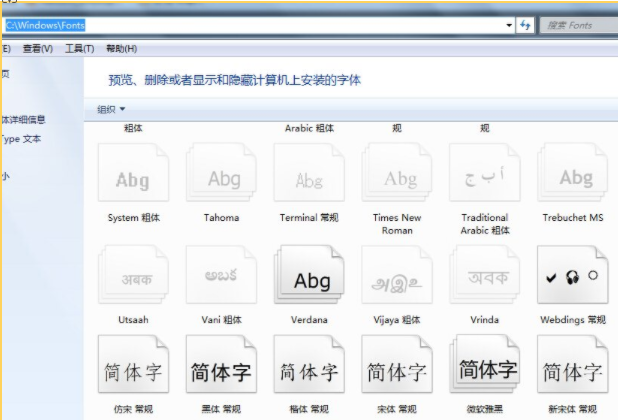Screen dimensions: 618x420
Task: Select the Traditional Arabic 粗体 font icon
Action: (x=485, y=173)
